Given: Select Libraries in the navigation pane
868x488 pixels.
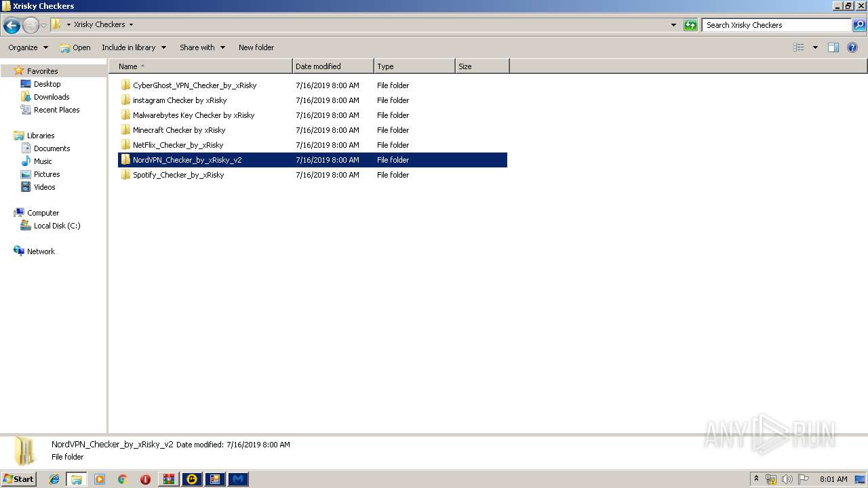Looking at the screenshot, I should [x=41, y=136].
